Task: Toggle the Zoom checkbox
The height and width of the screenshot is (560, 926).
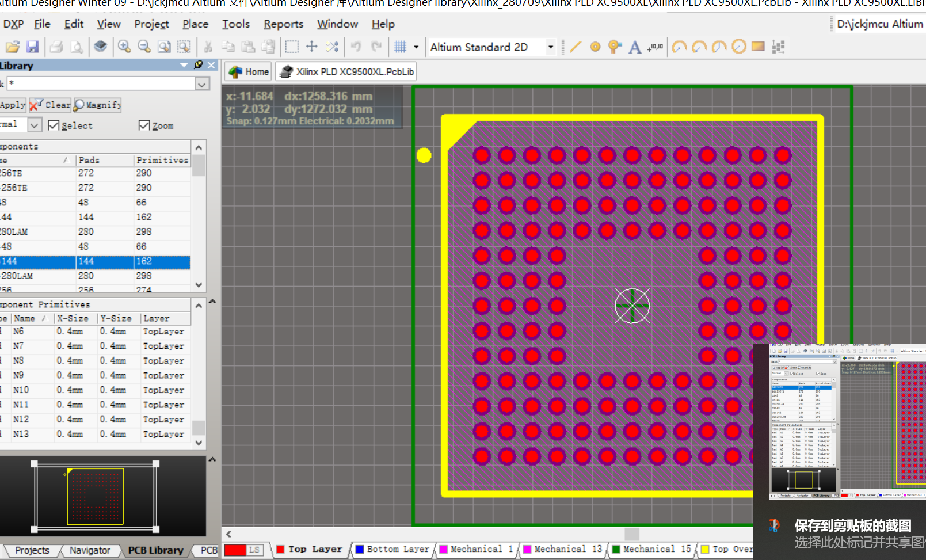Action: tap(144, 125)
